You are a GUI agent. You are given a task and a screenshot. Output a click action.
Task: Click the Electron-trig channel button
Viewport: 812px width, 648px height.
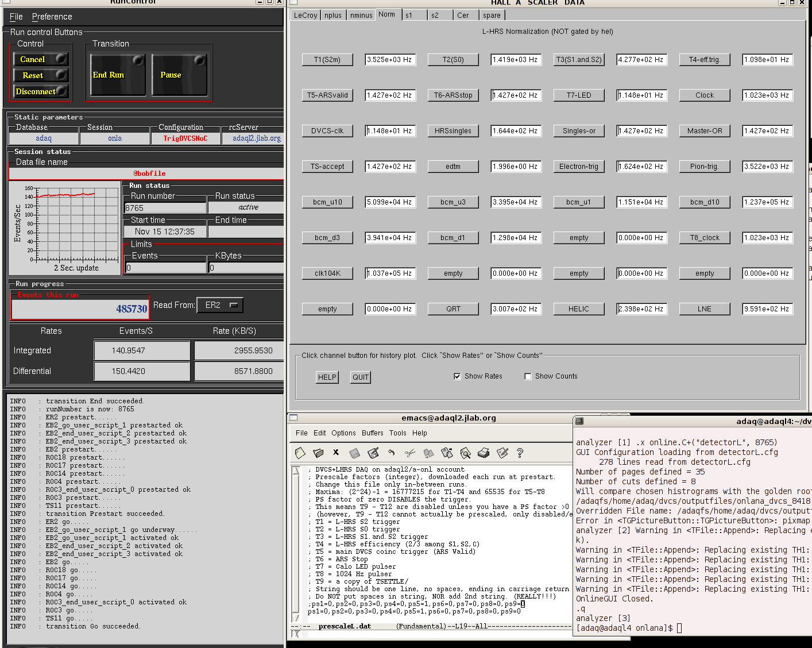click(579, 167)
